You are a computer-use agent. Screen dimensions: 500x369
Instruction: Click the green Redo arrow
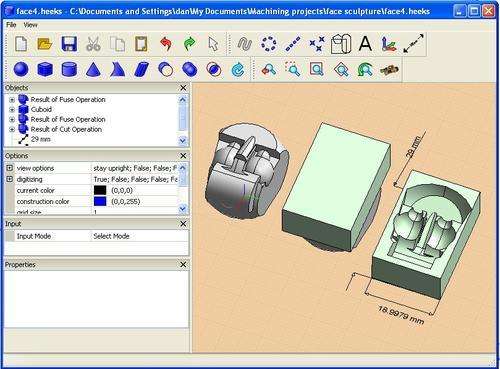click(189, 44)
